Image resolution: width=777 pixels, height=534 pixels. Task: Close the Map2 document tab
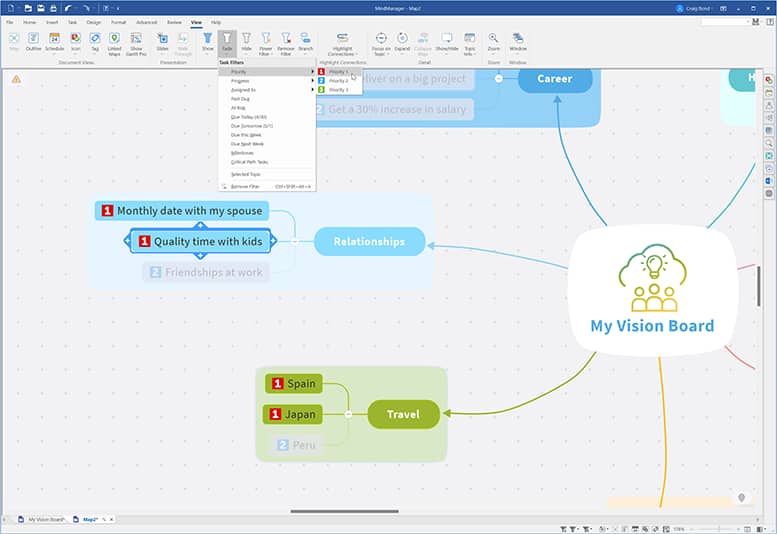point(111,519)
